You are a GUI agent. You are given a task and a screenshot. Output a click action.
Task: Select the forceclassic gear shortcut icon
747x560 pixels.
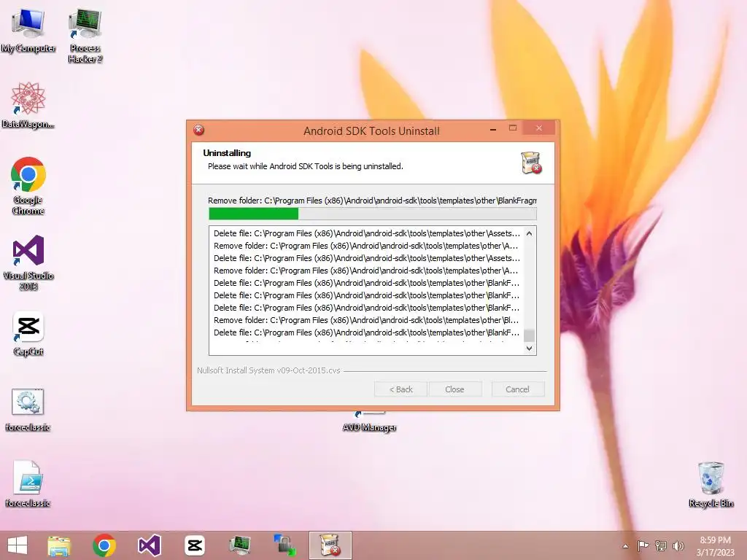click(28, 409)
